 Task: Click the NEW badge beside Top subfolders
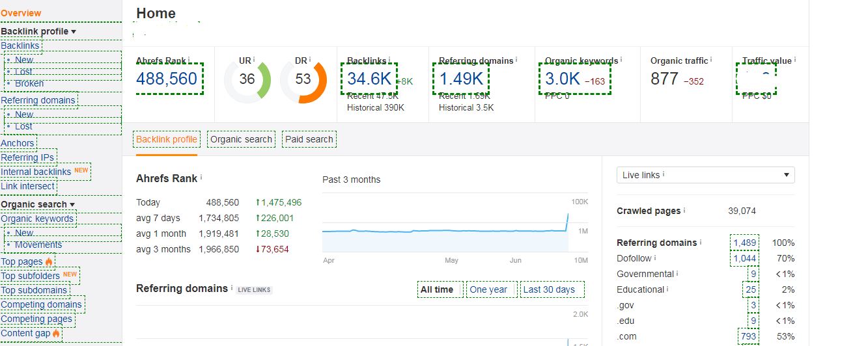click(x=70, y=274)
